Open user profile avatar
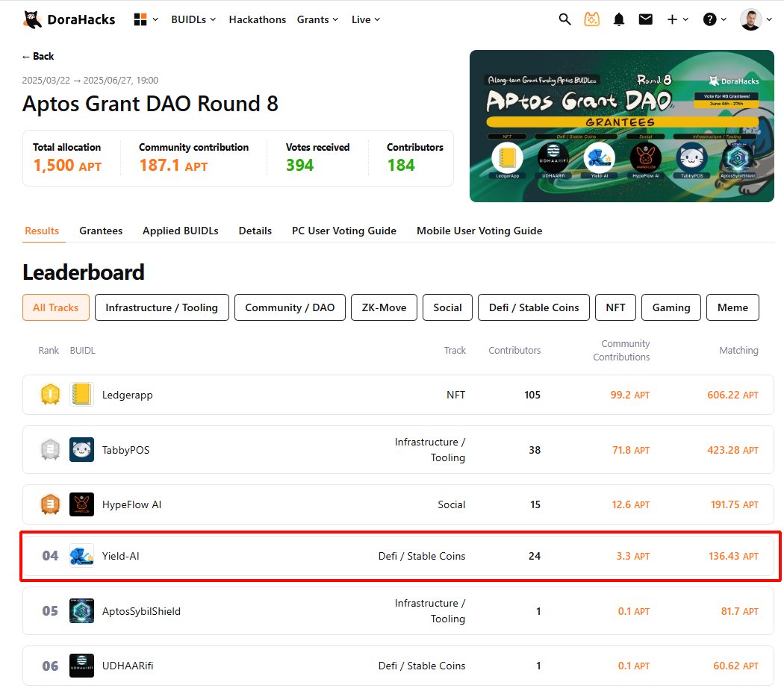The height and width of the screenshot is (688, 784). click(x=750, y=19)
